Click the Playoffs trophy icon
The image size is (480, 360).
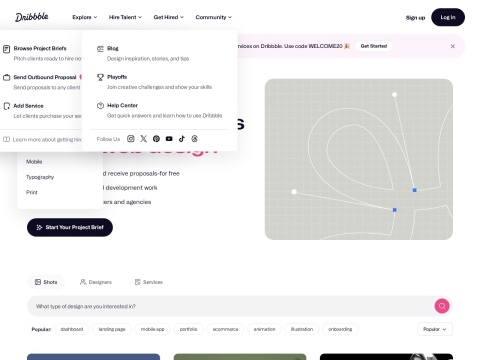pyautogui.click(x=100, y=77)
